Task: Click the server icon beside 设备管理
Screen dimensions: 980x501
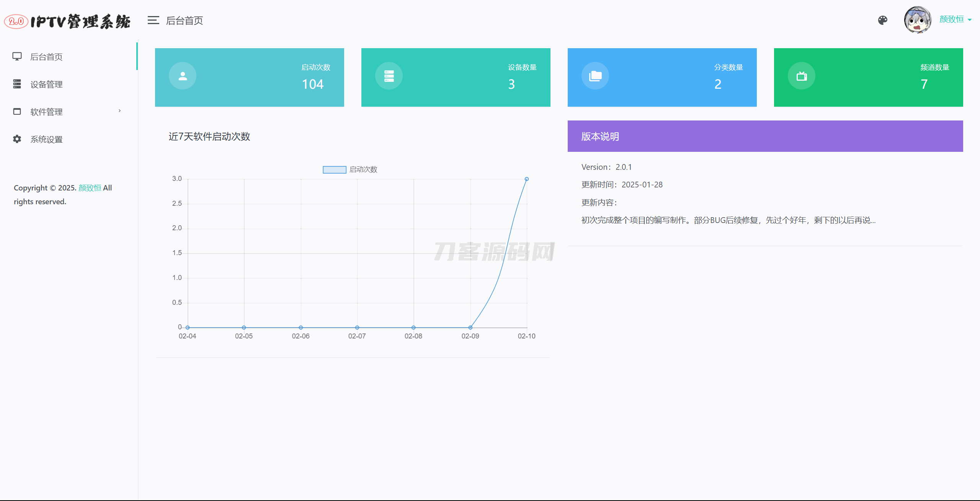Action: point(17,84)
